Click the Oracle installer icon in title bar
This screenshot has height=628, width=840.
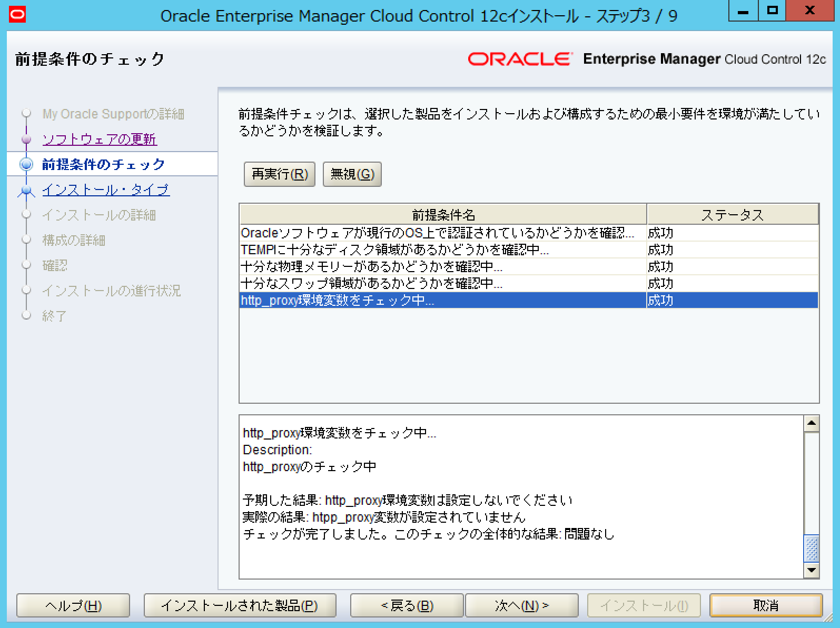tap(17, 15)
